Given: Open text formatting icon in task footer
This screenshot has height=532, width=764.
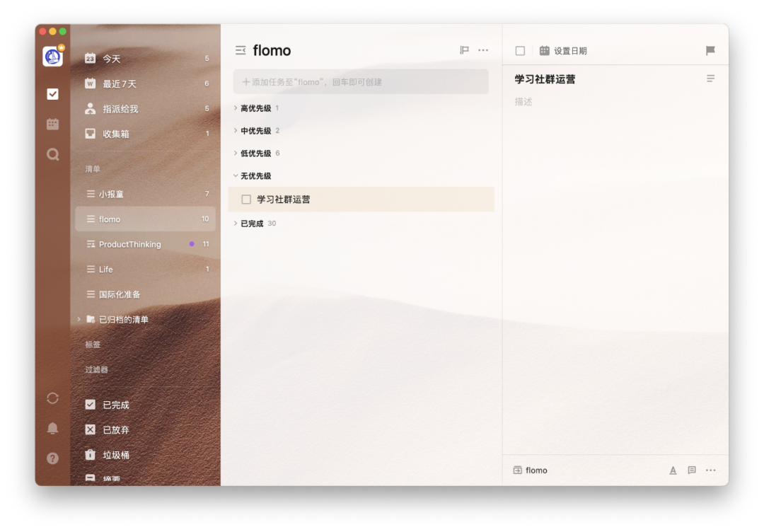Looking at the screenshot, I should (x=673, y=470).
